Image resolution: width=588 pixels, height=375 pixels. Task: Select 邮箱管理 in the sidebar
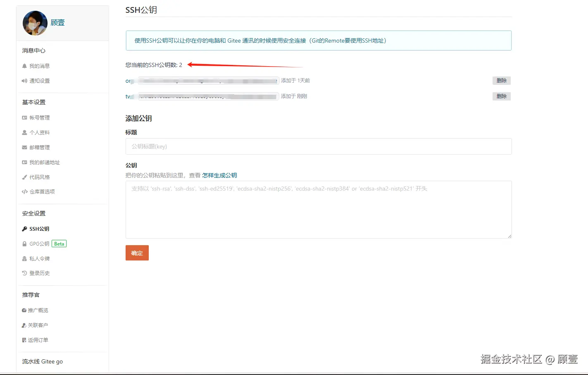point(39,148)
